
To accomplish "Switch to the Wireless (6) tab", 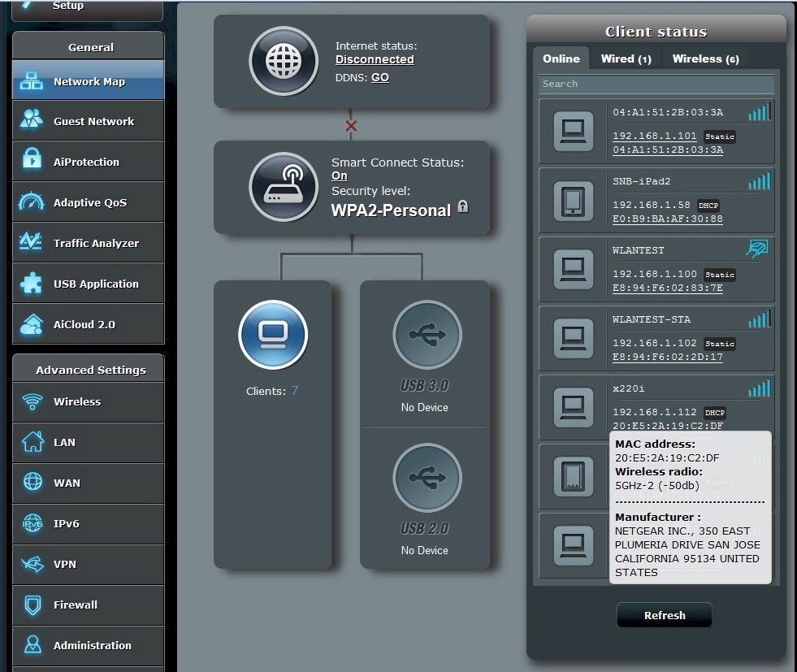I will click(x=705, y=59).
